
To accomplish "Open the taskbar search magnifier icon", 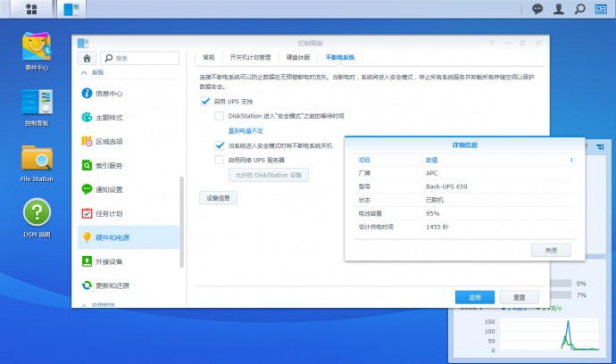I will coord(580,9).
